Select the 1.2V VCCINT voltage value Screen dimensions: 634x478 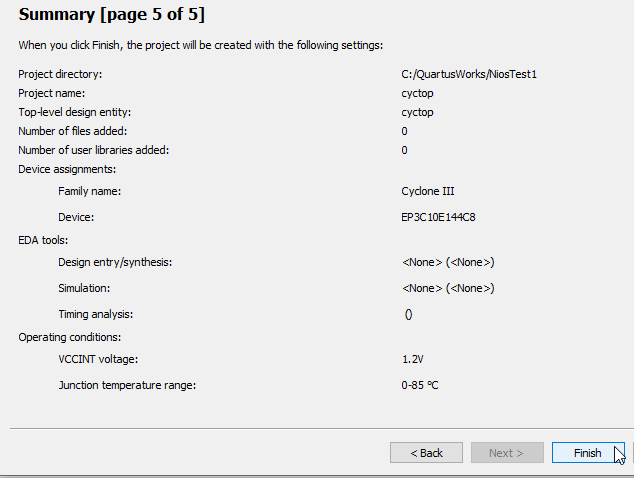click(412, 359)
